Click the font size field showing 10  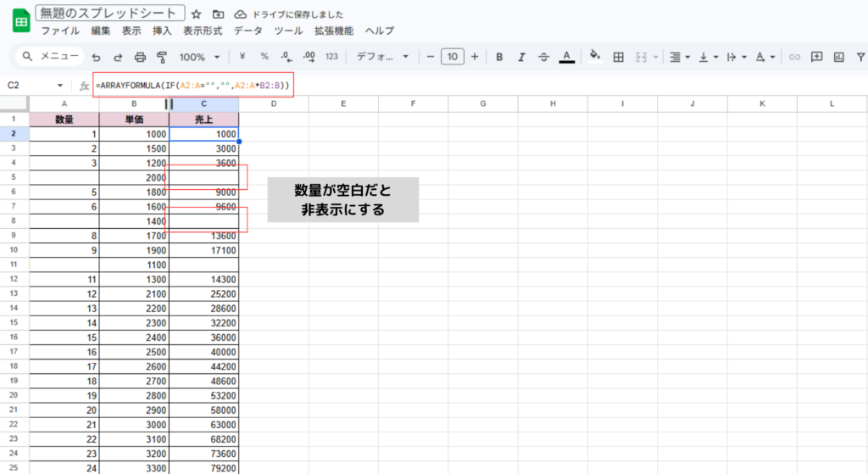[x=453, y=57]
